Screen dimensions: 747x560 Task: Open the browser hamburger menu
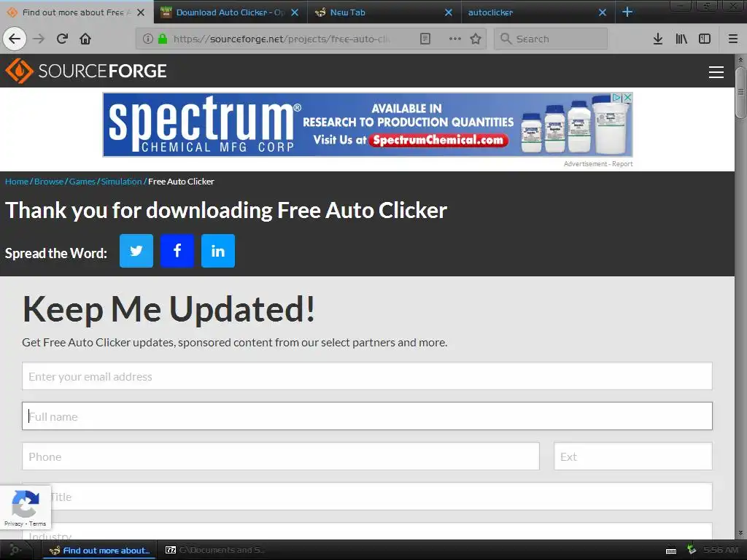tap(732, 39)
